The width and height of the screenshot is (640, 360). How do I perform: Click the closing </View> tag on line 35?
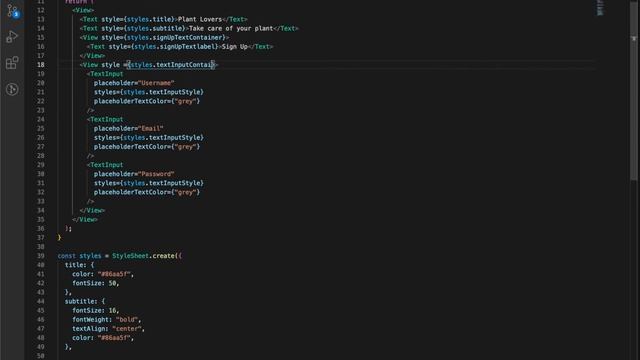[85, 220]
